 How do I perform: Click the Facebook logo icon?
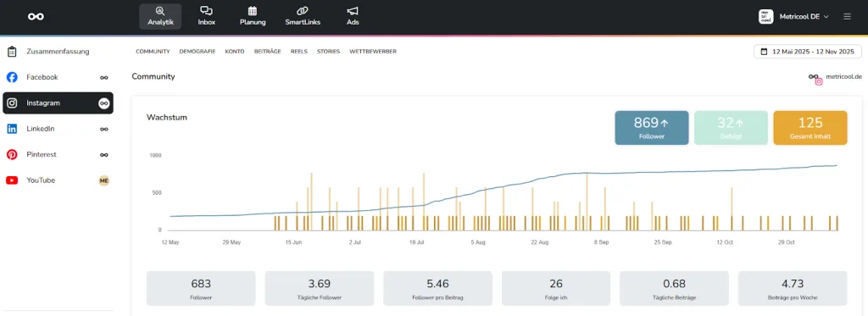pyautogui.click(x=12, y=77)
